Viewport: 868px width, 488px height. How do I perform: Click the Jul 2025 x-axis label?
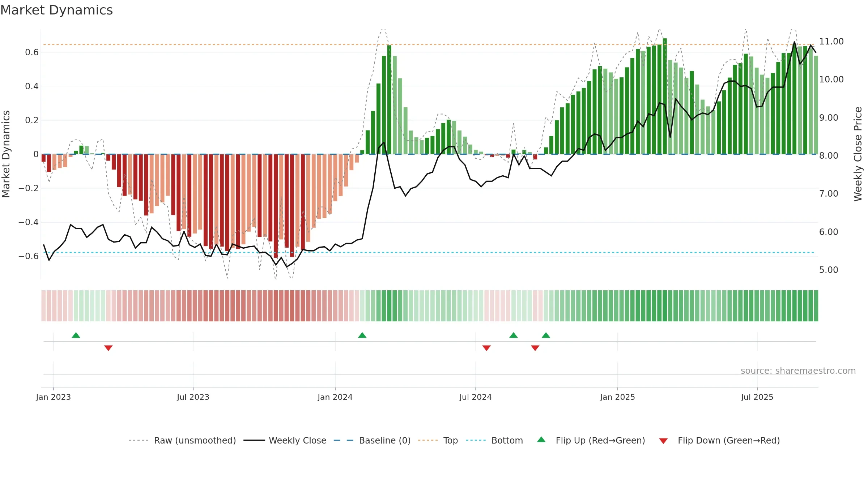tap(757, 397)
